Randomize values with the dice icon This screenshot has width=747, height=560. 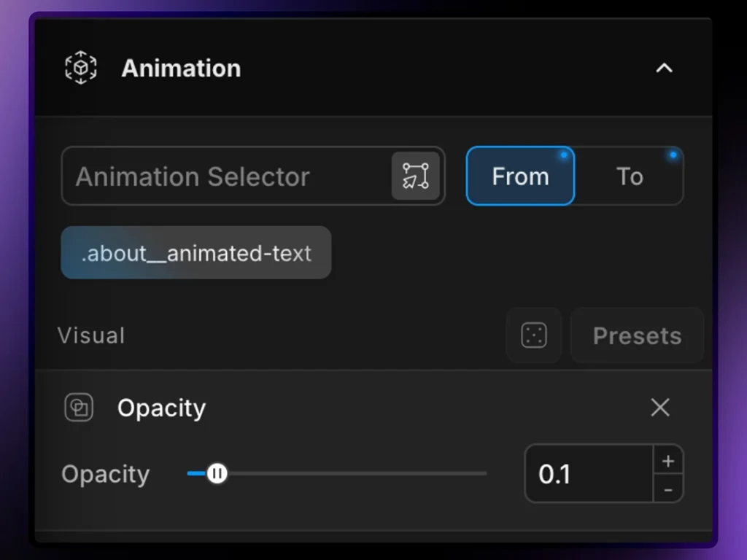pyautogui.click(x=534, y=335)
